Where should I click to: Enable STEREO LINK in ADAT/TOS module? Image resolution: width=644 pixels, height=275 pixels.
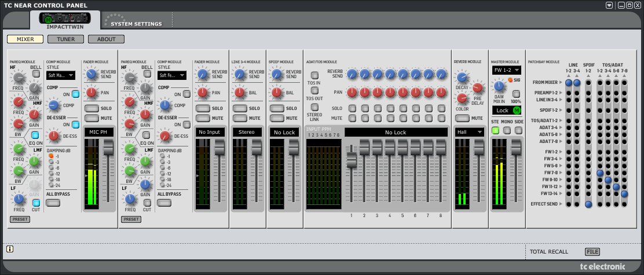[314, 107]
